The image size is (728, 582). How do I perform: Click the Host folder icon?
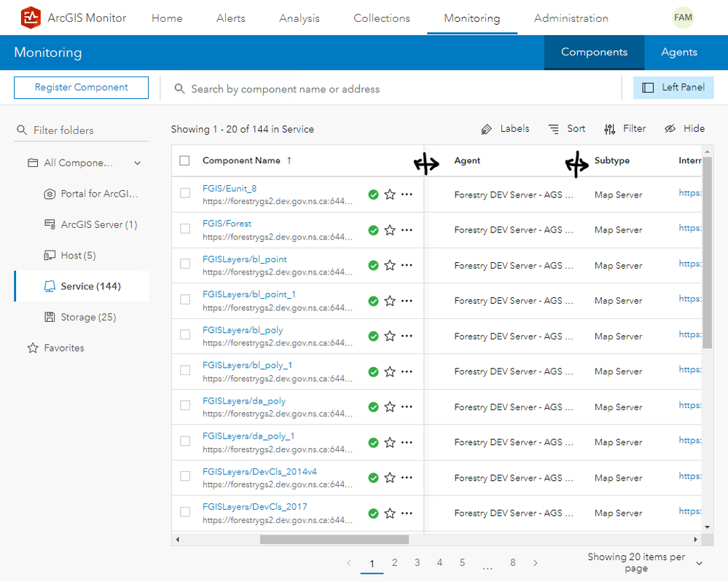point(50,255)
